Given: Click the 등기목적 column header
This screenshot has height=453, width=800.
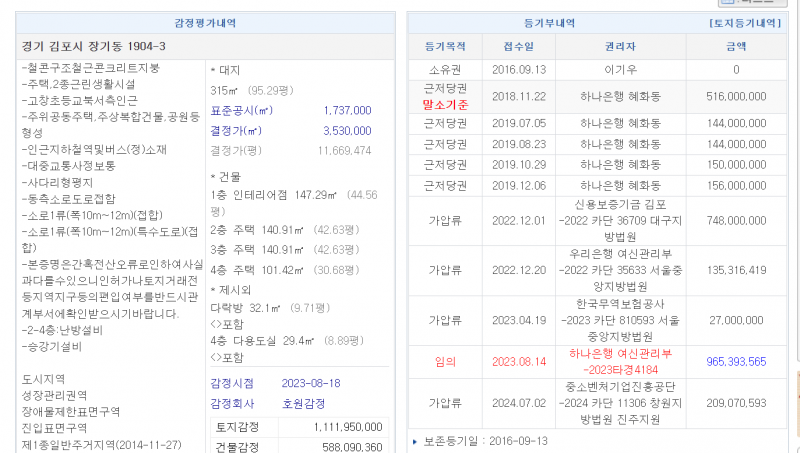Looking at the screenshot, I should 445,46.
